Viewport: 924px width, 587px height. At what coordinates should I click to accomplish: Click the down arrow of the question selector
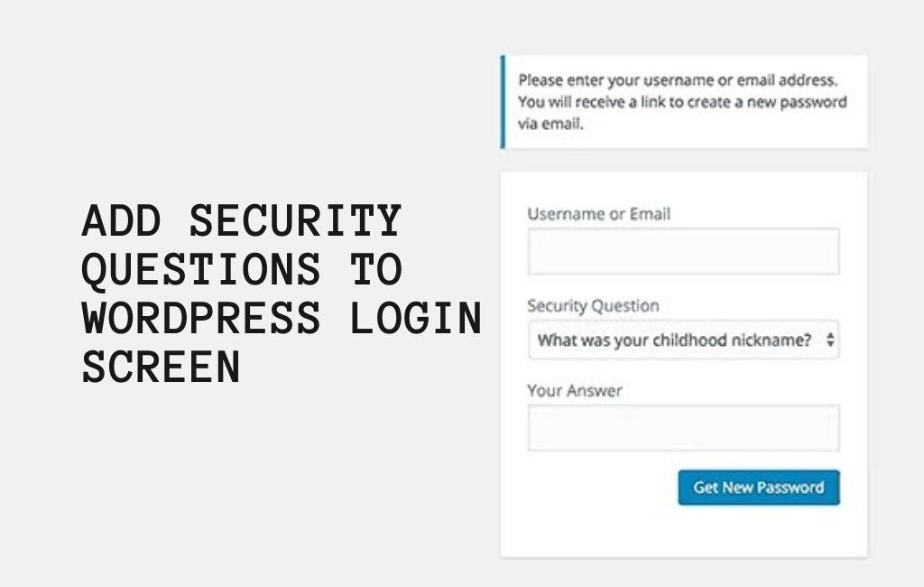(830, 344)
